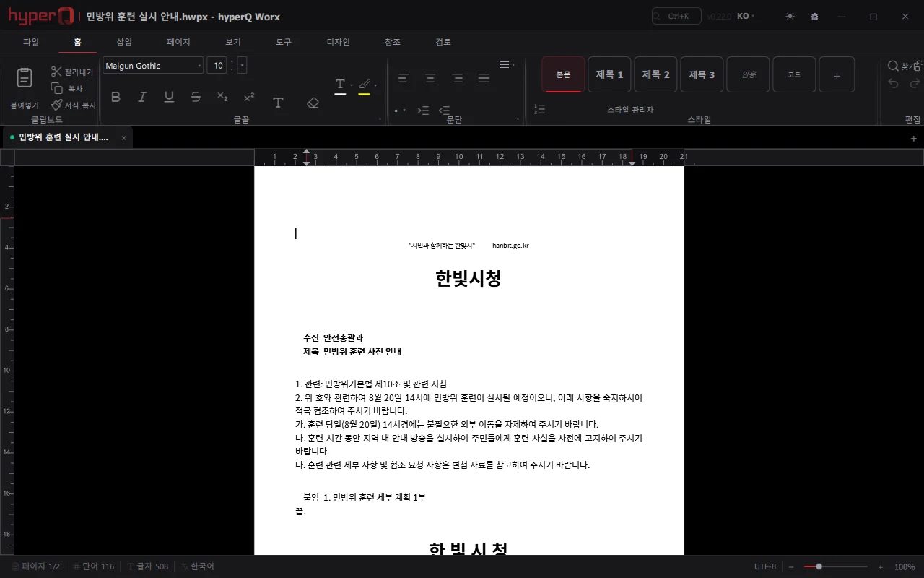
Task: Apply the 제목 2 heading style
Action: (x=655, y=74)
